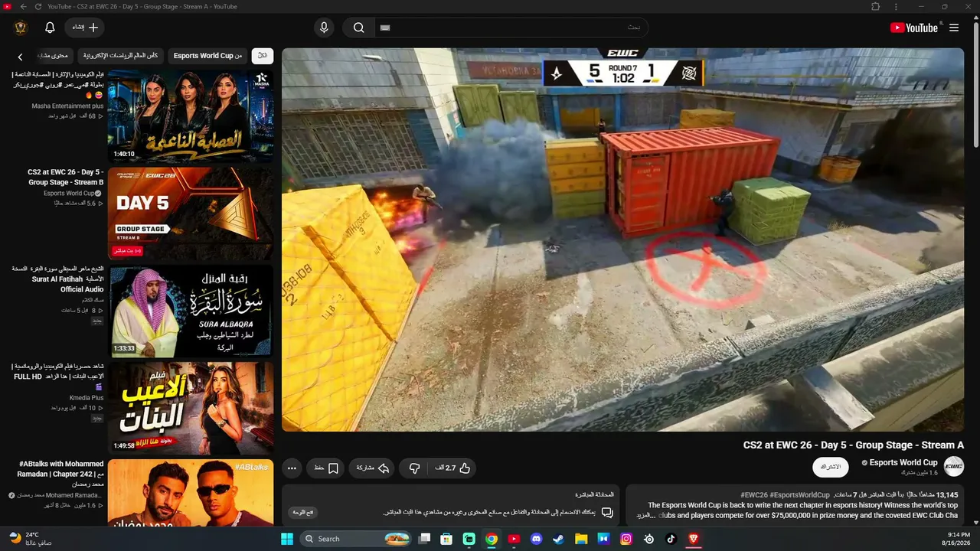This screenshot has height=551, width=980.
Task: Click the chat bubble icon in live chat
Action: [607, 513]
